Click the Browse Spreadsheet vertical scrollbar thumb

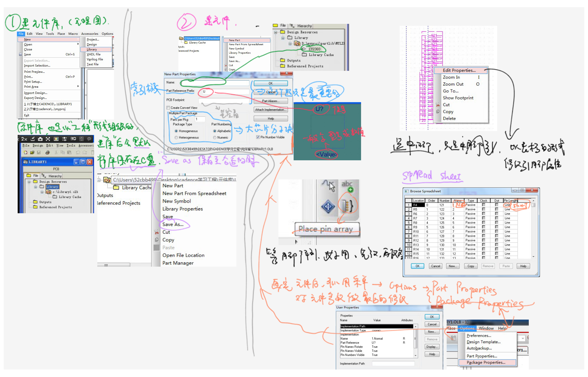click(x=533, y=205)
